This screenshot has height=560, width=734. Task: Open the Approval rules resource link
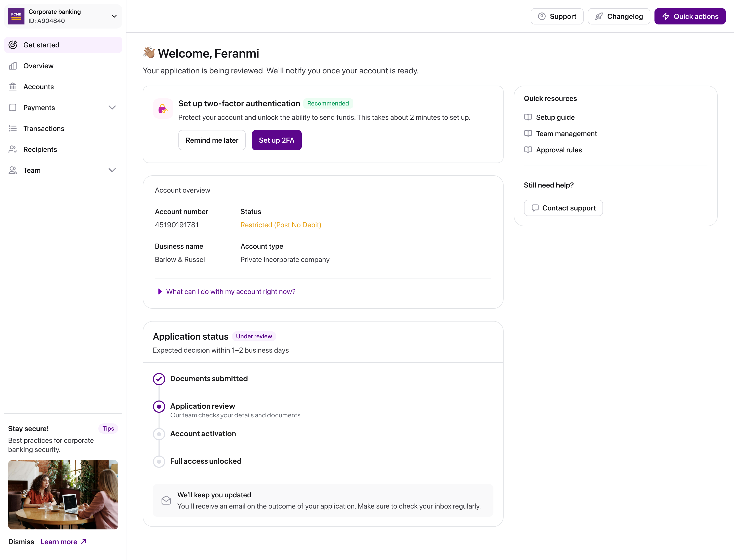pyautogui.click(x=559, y=150)
